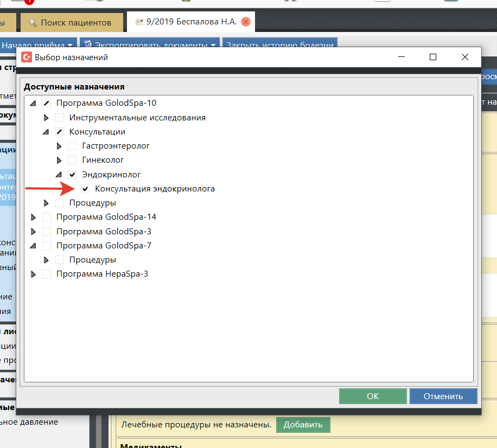Viewport: 497px width, 448px height.
Task: Switch to the Поиск пациентов tab
Action: pyautogui.click(x=69, y=23)
